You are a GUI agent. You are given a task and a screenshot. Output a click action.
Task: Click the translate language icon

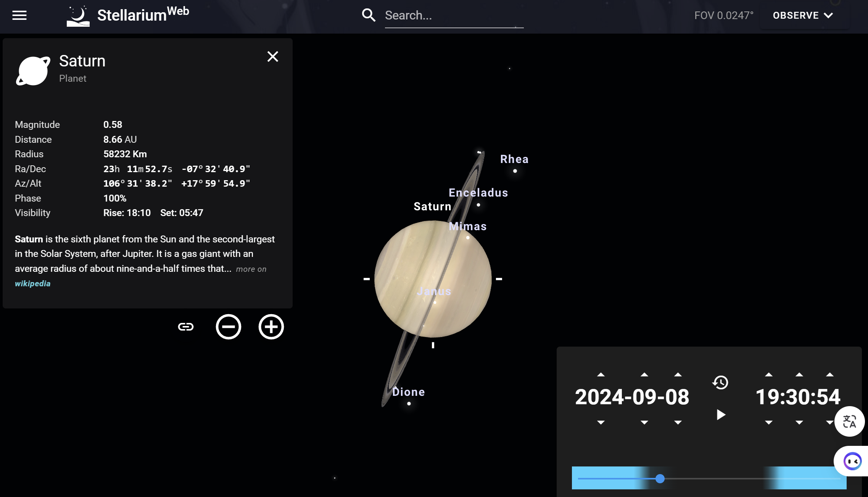(x=849, y=421)
